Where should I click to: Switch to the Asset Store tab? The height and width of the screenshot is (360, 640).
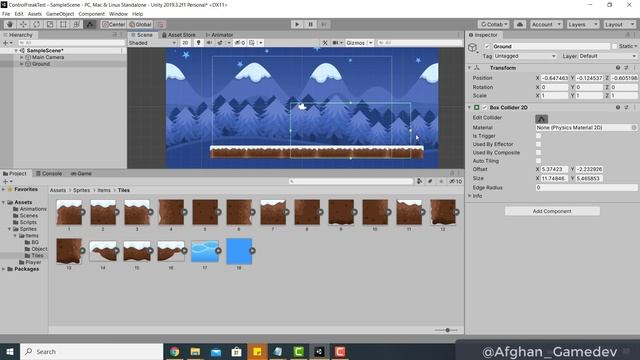179,35
